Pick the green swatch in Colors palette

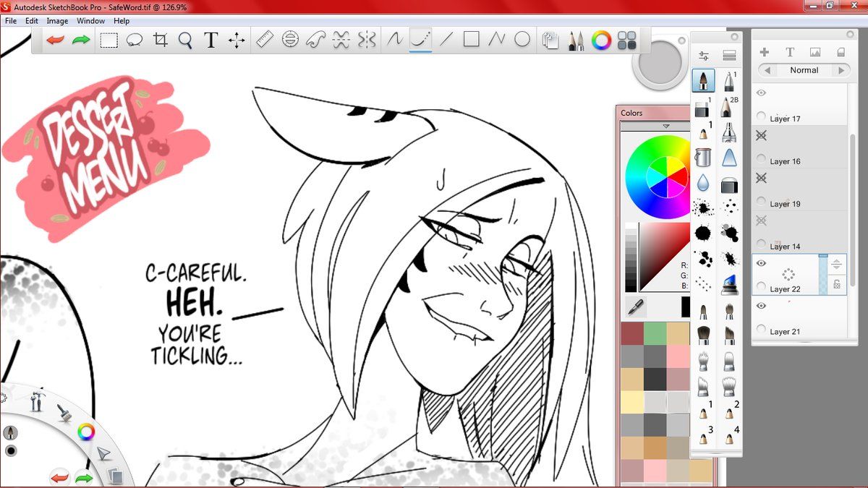pyautogui.click(x=655, y=333)
